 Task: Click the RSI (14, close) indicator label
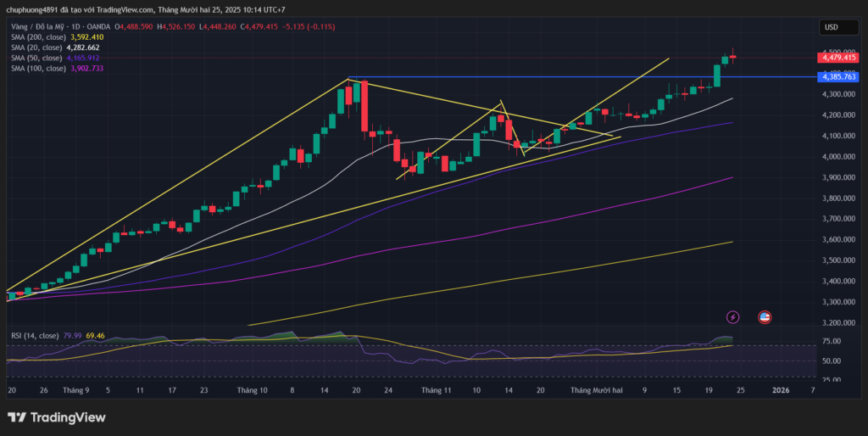coord(34,336)
